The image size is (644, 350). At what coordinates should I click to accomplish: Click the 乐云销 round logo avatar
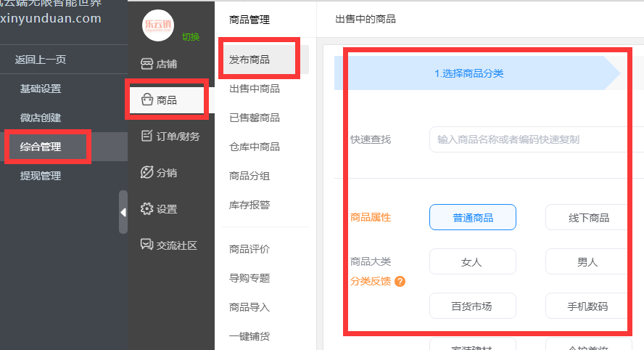point(159,26)
